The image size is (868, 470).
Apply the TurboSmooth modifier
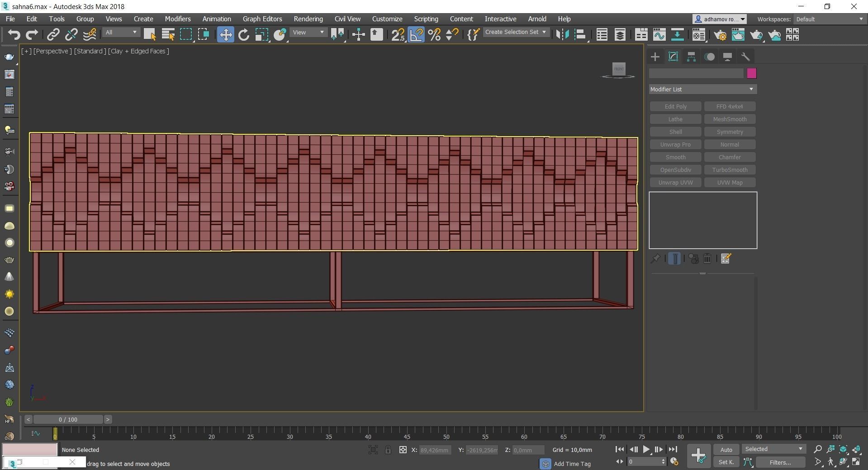[x=730, y=170]
